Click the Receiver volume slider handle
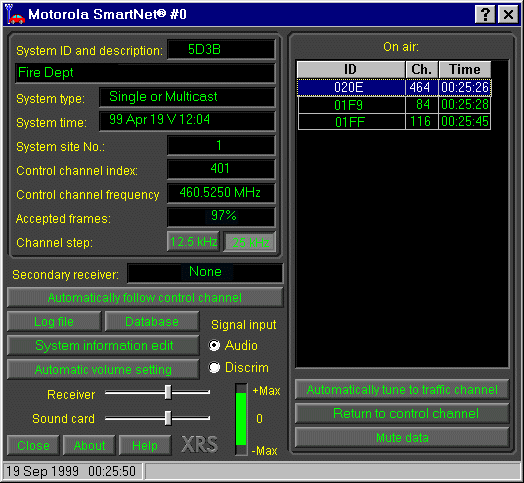The height and width of the screenshot is (483, 524). click(168, 392)
